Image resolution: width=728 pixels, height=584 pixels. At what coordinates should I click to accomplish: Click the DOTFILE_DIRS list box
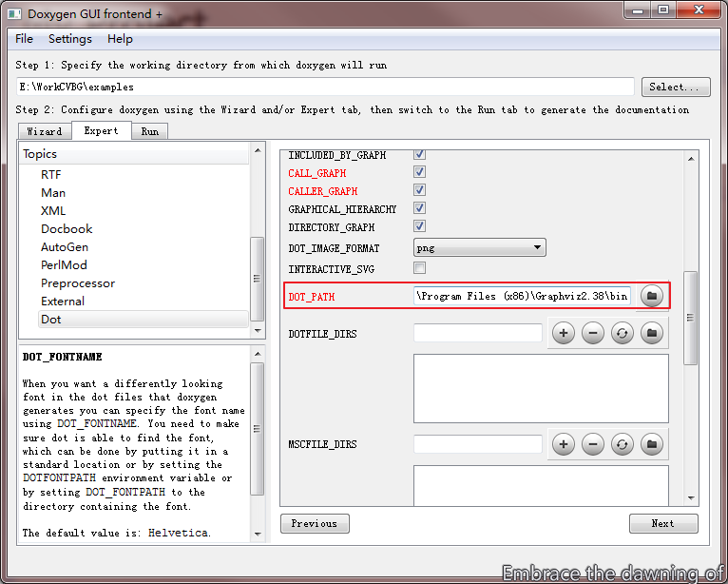coord(541,388)
